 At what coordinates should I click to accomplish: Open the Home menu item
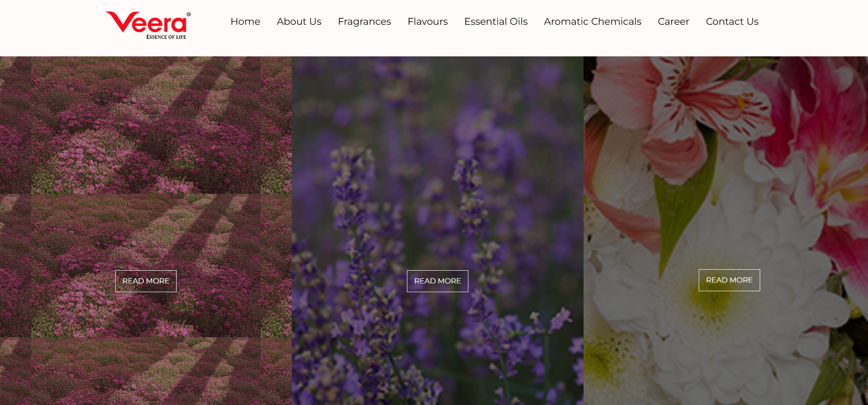(245, 22)
